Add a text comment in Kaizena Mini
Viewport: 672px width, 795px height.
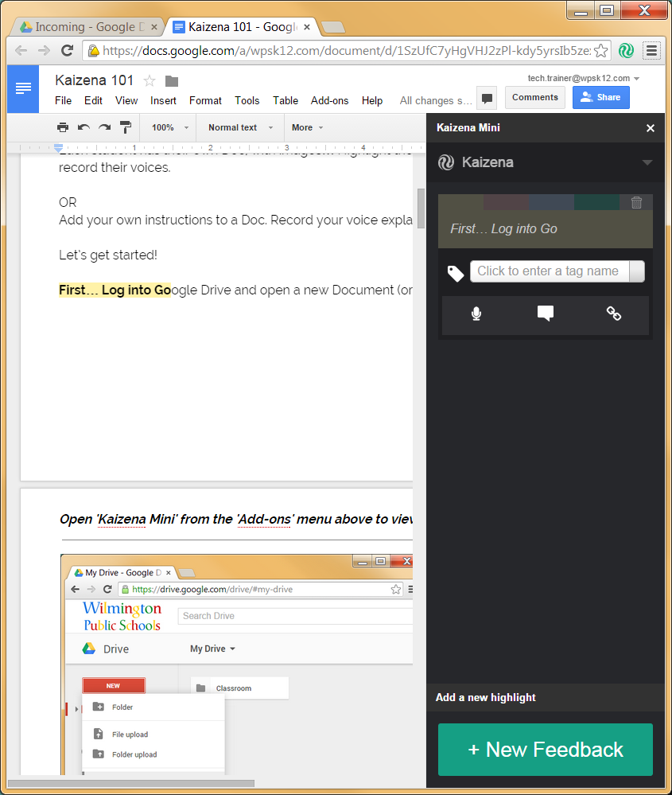546,314
